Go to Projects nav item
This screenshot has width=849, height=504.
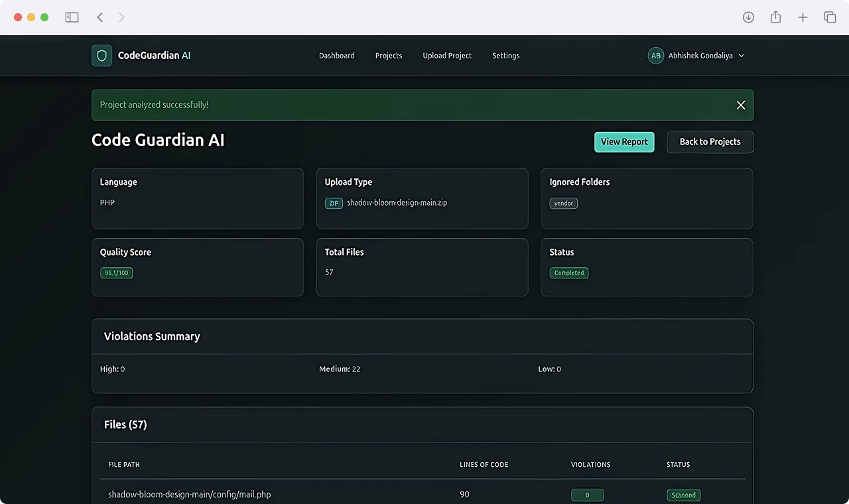click(x=389, y=56)
